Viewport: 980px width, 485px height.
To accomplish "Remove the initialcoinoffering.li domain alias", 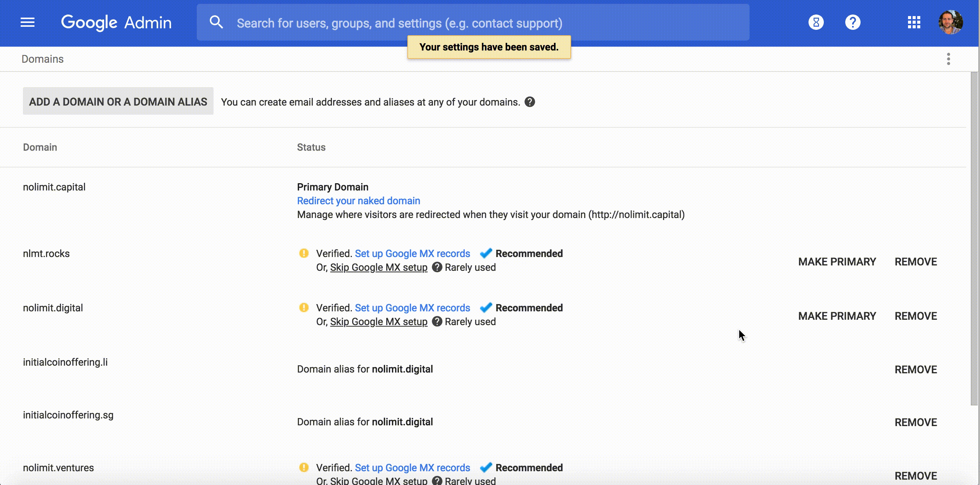I will coord(916,369).
